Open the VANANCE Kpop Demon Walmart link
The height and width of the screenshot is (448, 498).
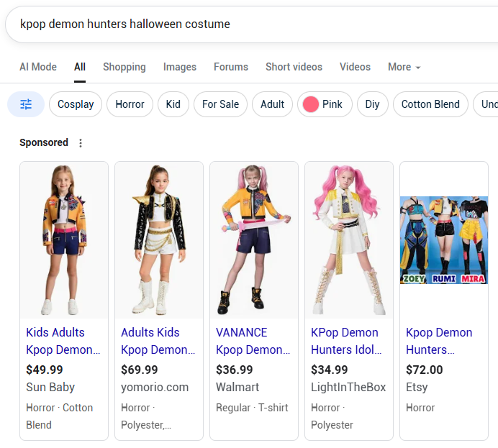tap(253, 341)
